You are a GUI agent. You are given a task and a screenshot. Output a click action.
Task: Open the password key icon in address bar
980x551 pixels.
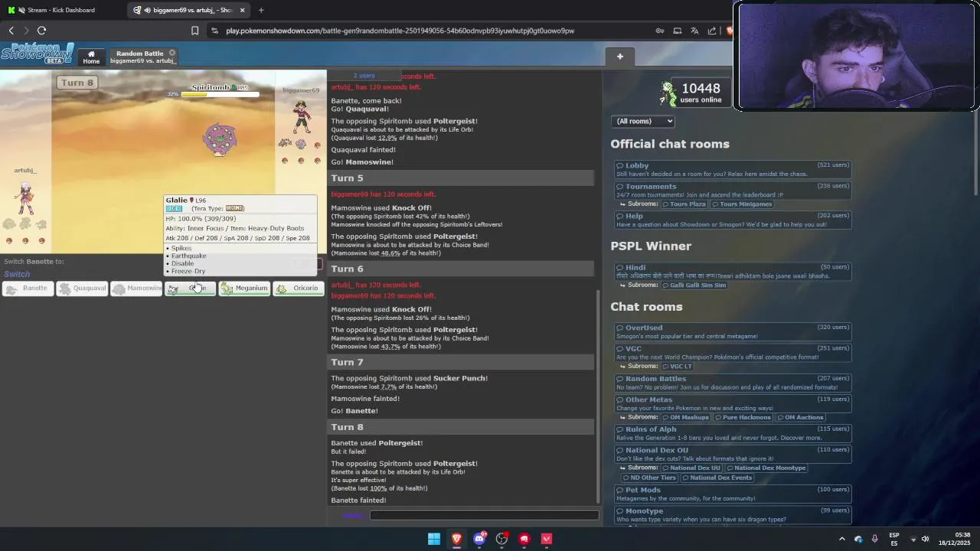coord(660,31)
